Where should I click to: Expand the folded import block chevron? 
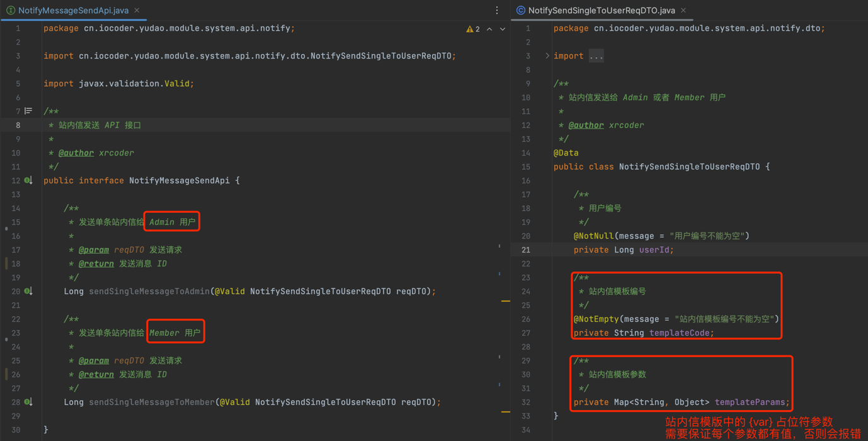(547, 56)
